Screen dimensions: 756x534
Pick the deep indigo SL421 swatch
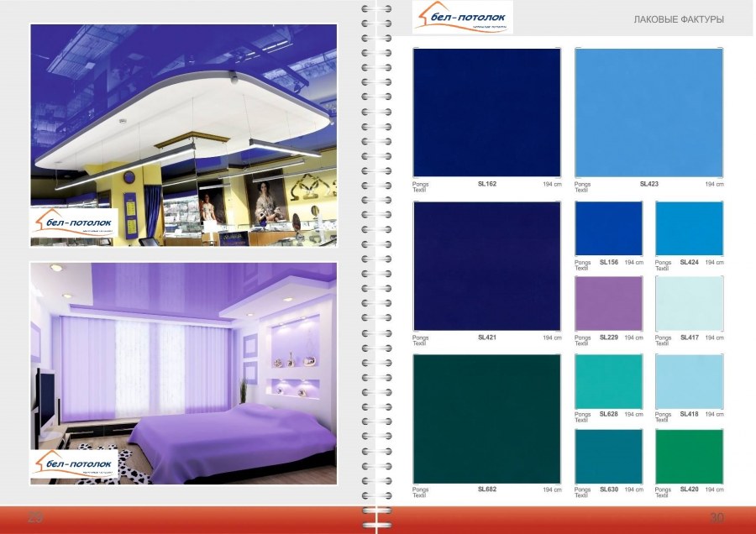tap(487, 265)
